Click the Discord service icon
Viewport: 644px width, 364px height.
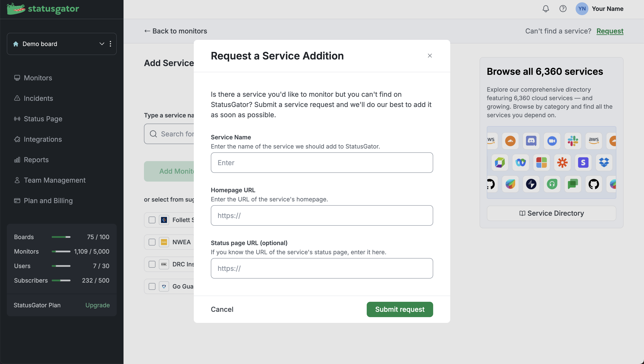(531, 141)
